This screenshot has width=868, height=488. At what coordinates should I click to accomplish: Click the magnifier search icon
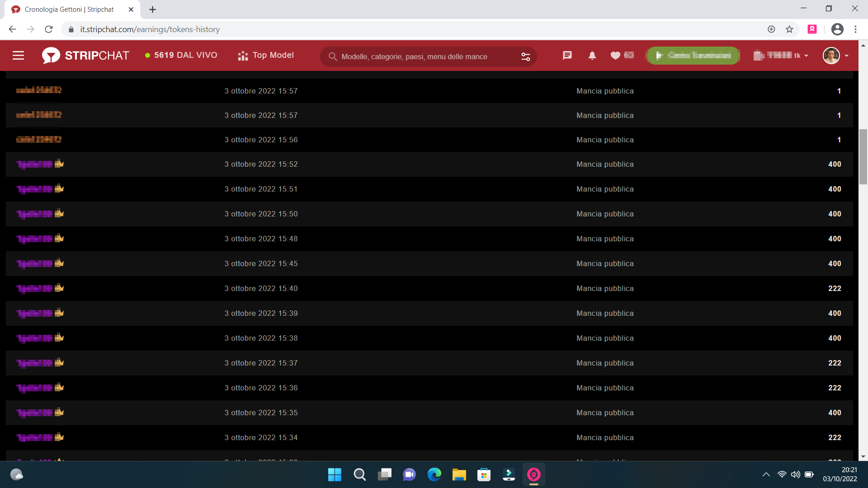333,56
